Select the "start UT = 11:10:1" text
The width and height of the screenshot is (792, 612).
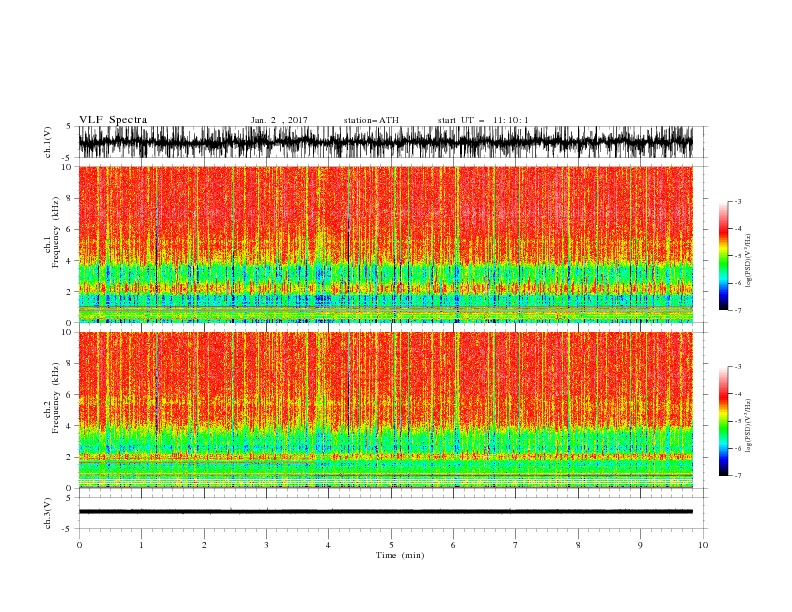tap(483, 120)
